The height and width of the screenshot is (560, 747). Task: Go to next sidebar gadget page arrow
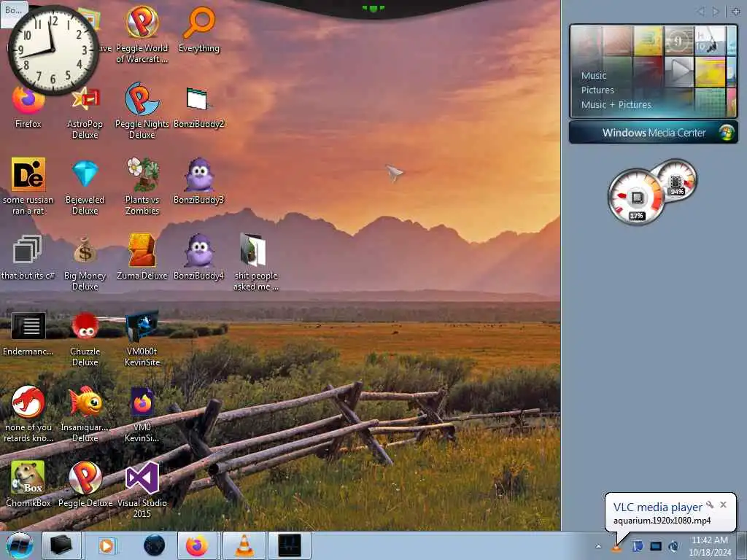(715, 11)
